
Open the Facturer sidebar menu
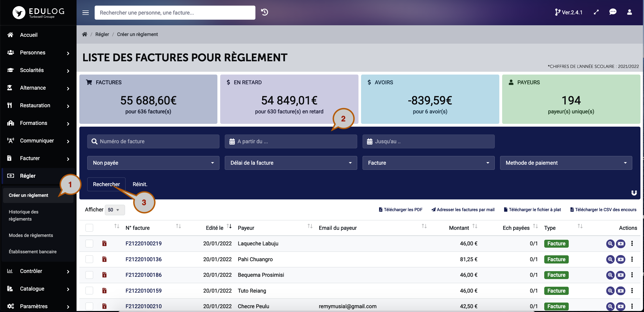coord(38,158)
